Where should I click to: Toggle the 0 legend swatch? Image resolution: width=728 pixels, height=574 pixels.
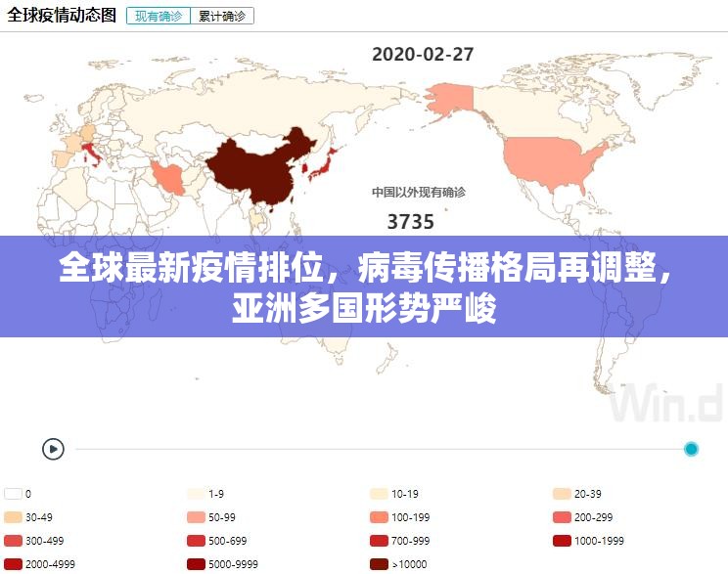13,494
